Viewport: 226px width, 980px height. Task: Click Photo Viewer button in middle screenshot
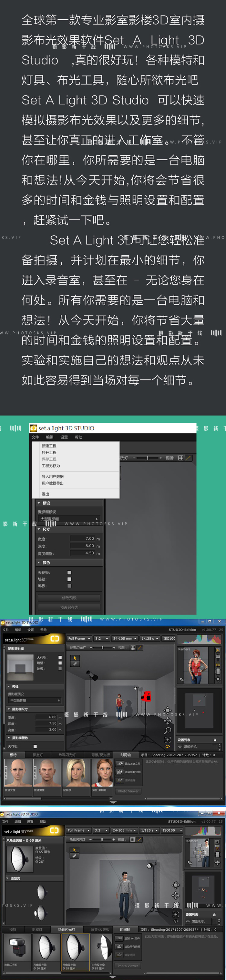pyautogui.click(x=128, y=791)
